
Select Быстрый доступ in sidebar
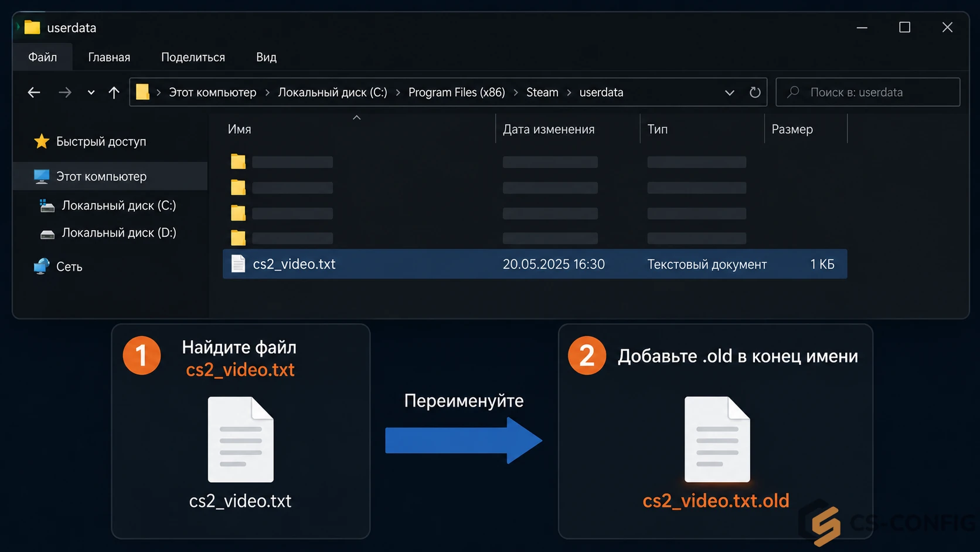pos(101,141)
